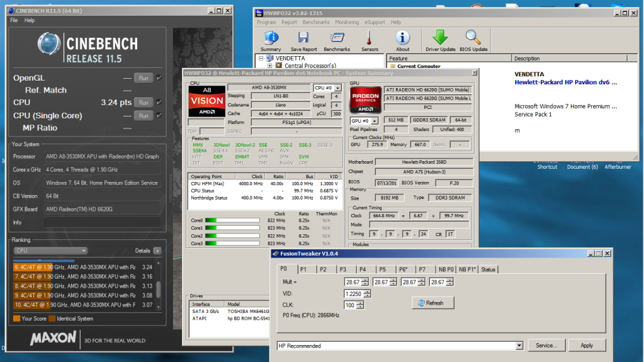
Task: Click the Cinebench ranking list scrollbar
Action: pyautogui.click(x=159, y=285)
